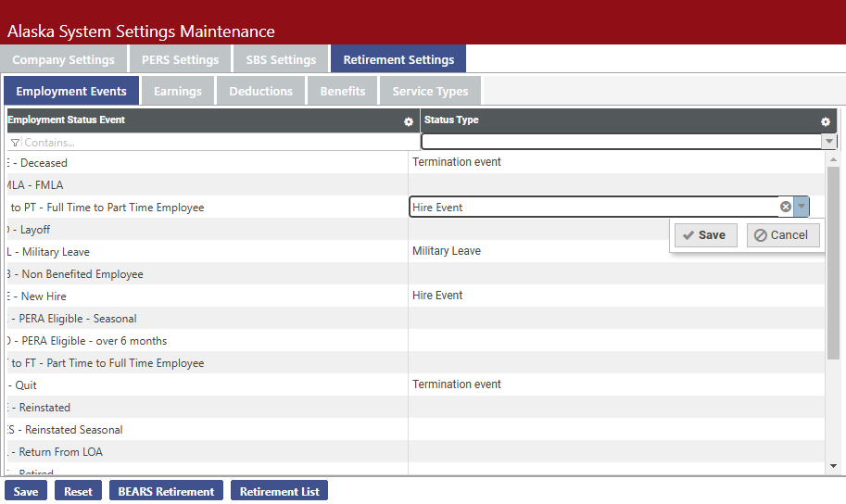The image size is (846, 504).
Task: Select the Retirement Settings tab
Action: pos(398,59)
